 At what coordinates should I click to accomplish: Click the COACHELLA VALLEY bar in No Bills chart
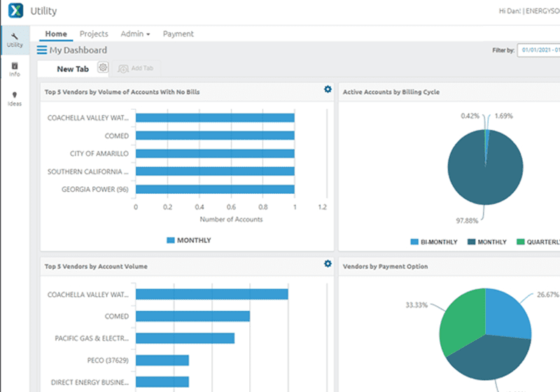click(215, 118)
